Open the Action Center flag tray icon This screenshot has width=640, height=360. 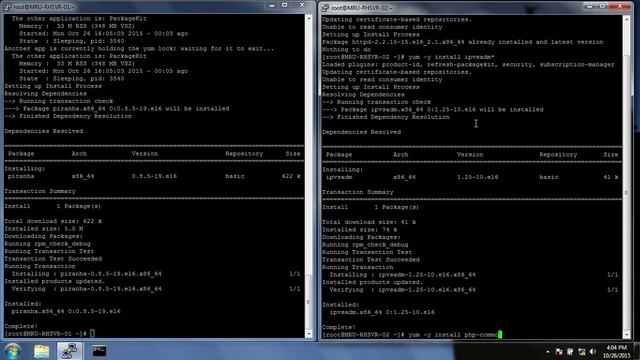coord(559,351)
